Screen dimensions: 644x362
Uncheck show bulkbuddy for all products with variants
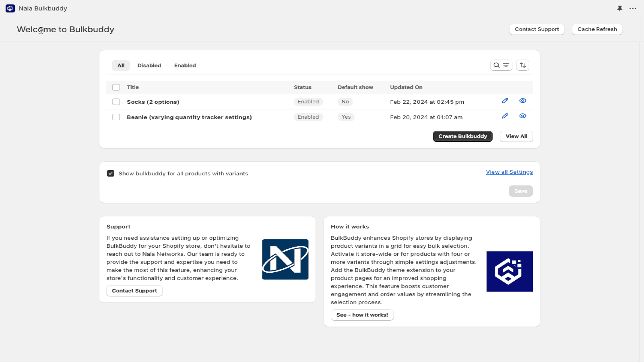click(x=110, y=173)
